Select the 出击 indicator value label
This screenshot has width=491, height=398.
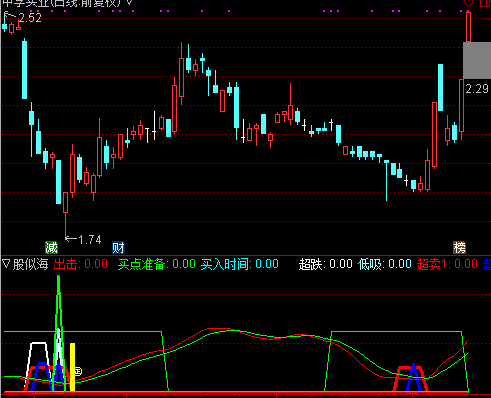pyautogui.click(x=81, y=264)
